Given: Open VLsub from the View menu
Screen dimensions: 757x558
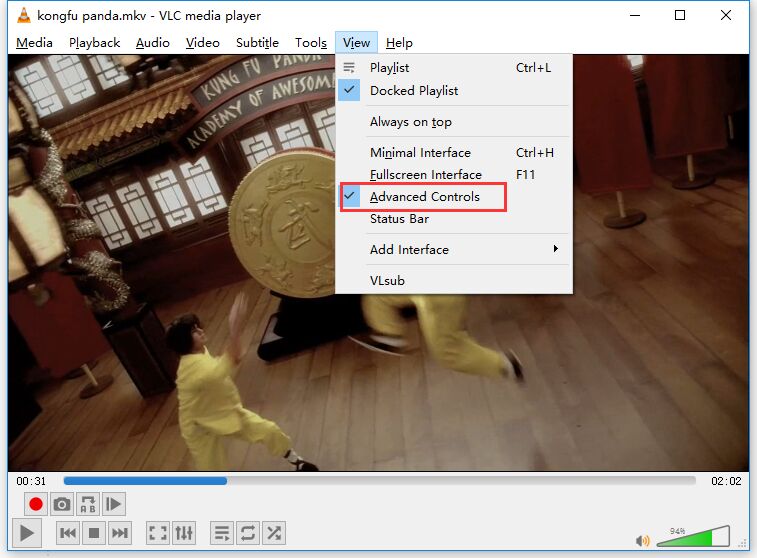Looking at the screenshot, I should point(454,280).
